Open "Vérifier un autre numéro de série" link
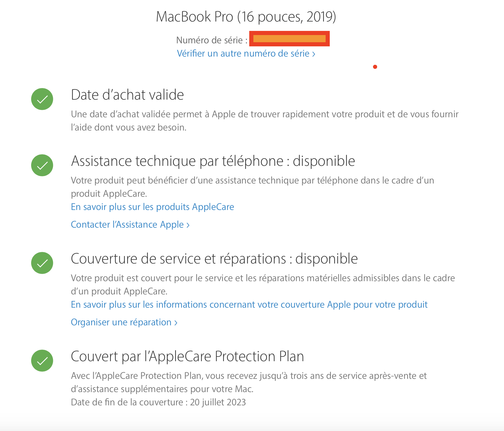Screen dimensions: 504x431 [246, 54]
